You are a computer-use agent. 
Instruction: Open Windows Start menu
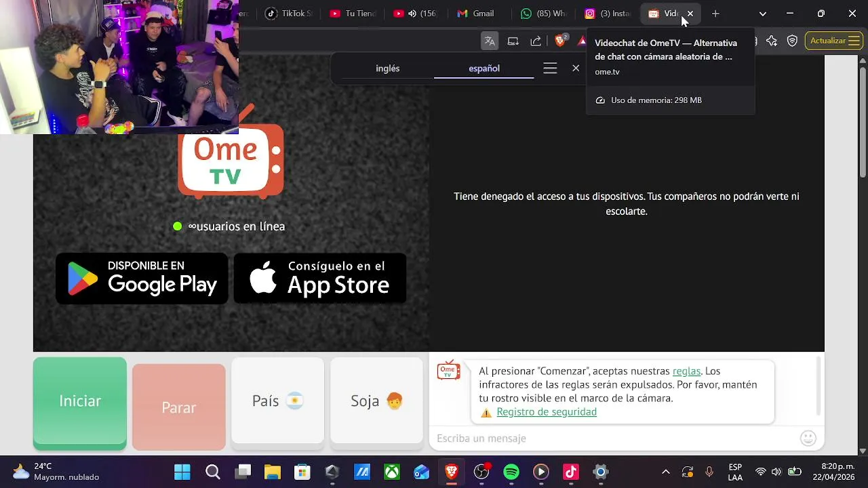click(x=182, y=472)
